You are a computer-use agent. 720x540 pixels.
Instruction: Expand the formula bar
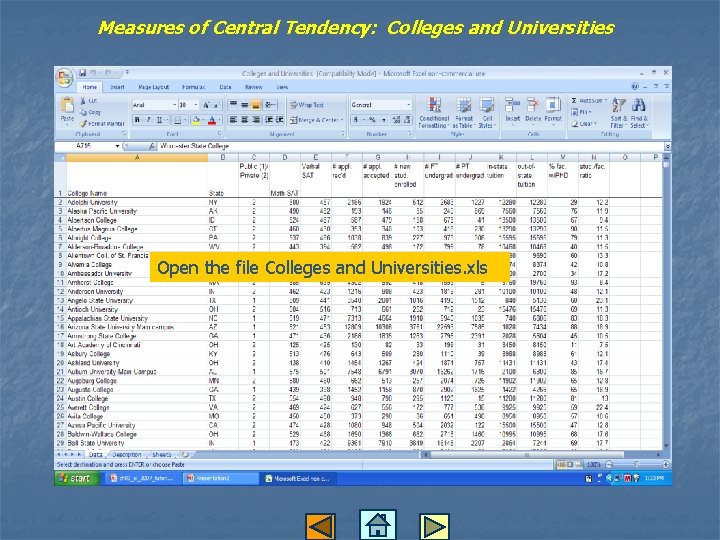point(667,146)
